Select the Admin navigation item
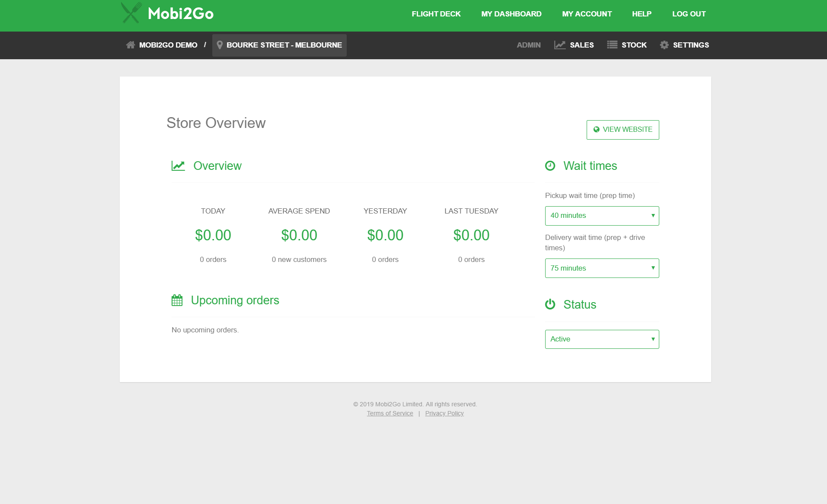This screenshot has width=827, height=504. pos(528,45)
